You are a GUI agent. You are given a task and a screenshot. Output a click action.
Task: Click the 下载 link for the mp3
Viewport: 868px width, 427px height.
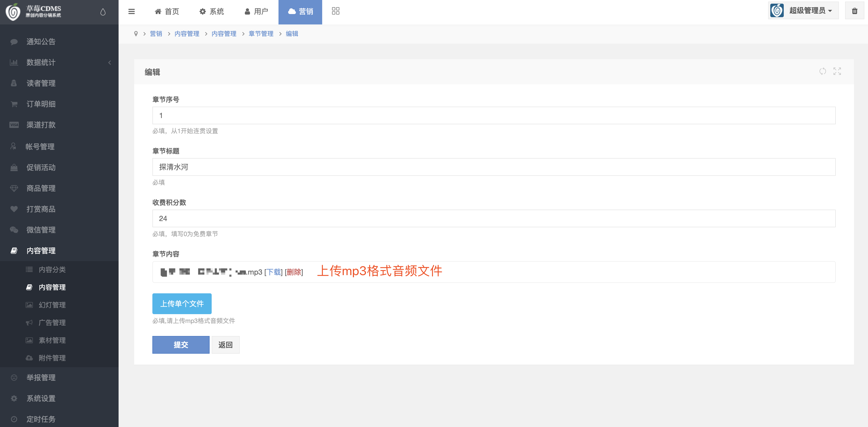click(x=274, y=272)
